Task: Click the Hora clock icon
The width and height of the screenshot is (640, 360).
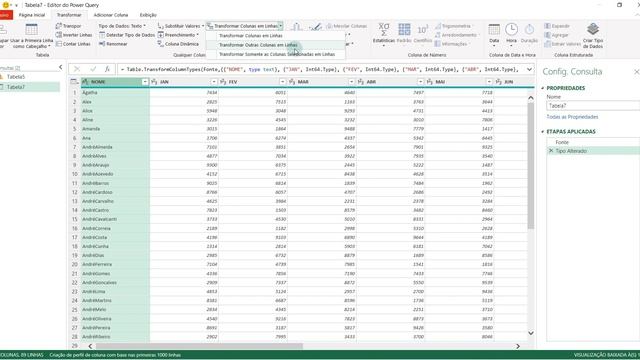Action: pos(511,29)
